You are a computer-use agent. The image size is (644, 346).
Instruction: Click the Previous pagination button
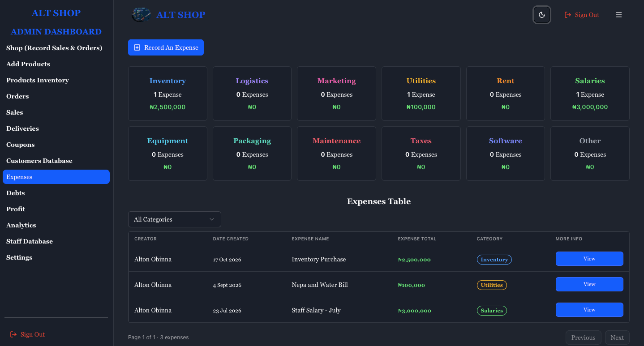click(x=584, y=337)
